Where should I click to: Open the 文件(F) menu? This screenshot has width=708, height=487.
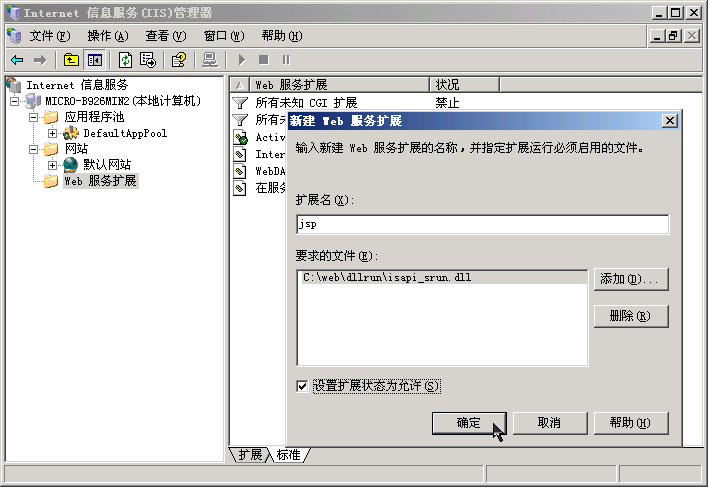pyautogui.click(x=50, y=36)
